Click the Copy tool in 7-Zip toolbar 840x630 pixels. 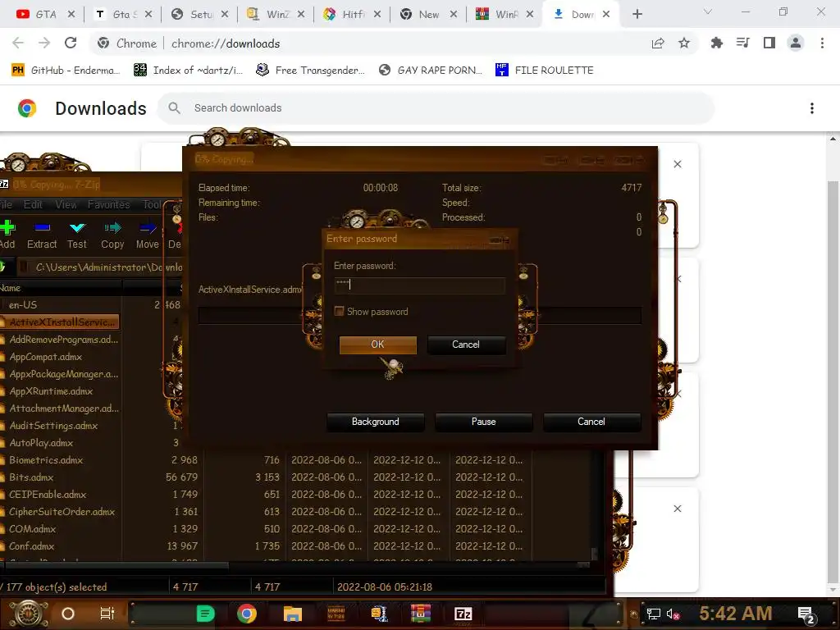pos(112,235)
